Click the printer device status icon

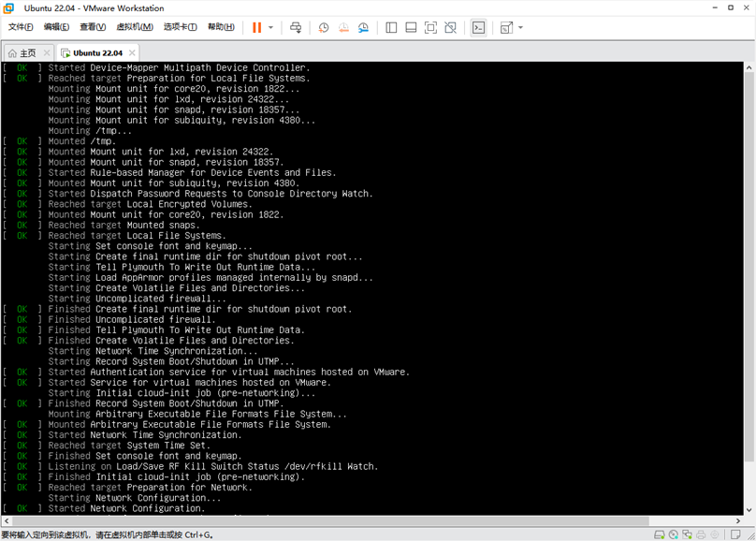pos(701,534)
